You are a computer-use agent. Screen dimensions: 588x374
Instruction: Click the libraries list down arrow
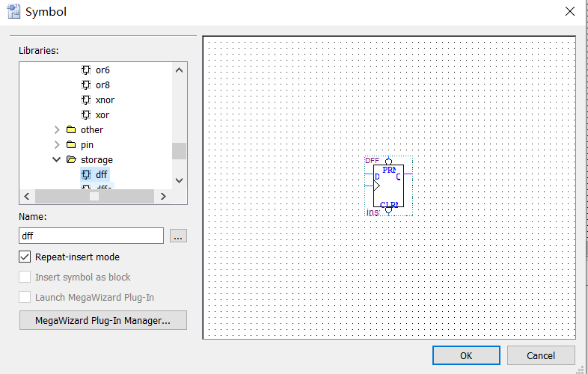point(180,180)
